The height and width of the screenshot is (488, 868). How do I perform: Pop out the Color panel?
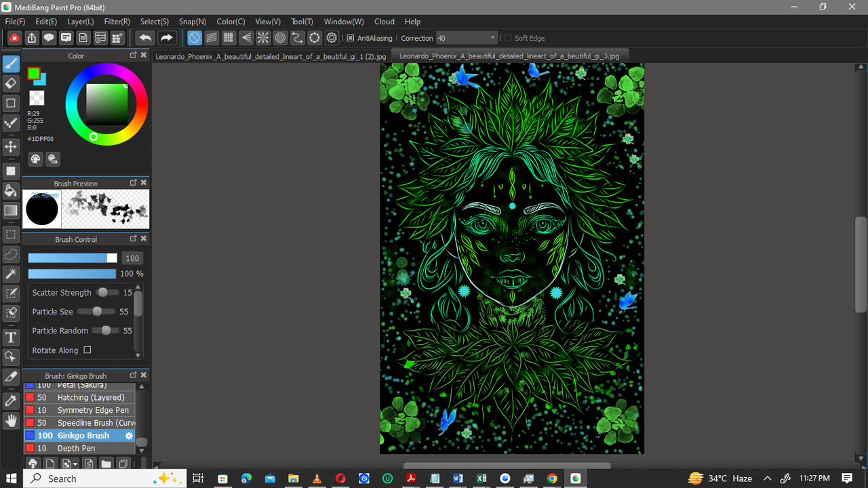[134, 56]
